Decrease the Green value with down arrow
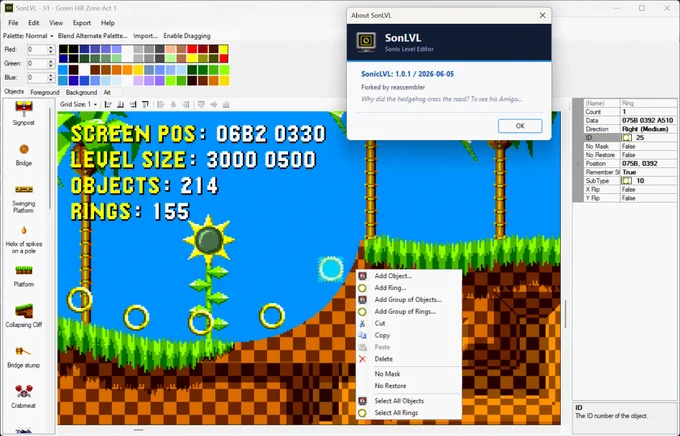The width and height of the screenshot is (680, 436). point(51,66)
